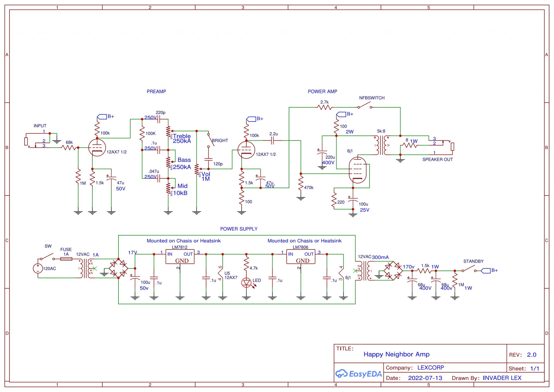Click the 220 cathode resistor
The image size is (554, 392).
[334, 200]
